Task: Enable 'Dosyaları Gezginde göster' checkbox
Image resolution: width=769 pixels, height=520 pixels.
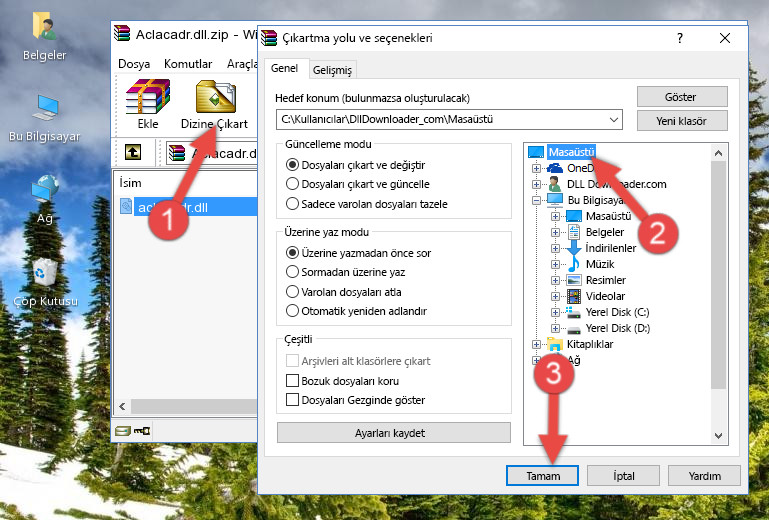Action: [292, 400]
